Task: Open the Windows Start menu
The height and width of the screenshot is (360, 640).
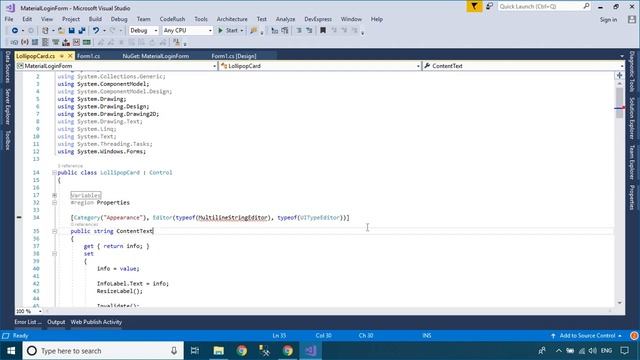Action: coord(11,351)
